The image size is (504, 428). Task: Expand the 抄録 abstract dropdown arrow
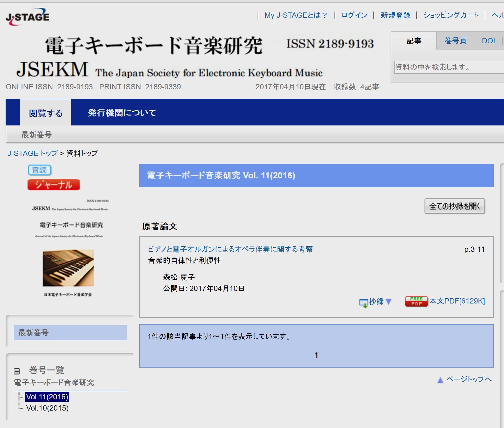coord(388,302)
